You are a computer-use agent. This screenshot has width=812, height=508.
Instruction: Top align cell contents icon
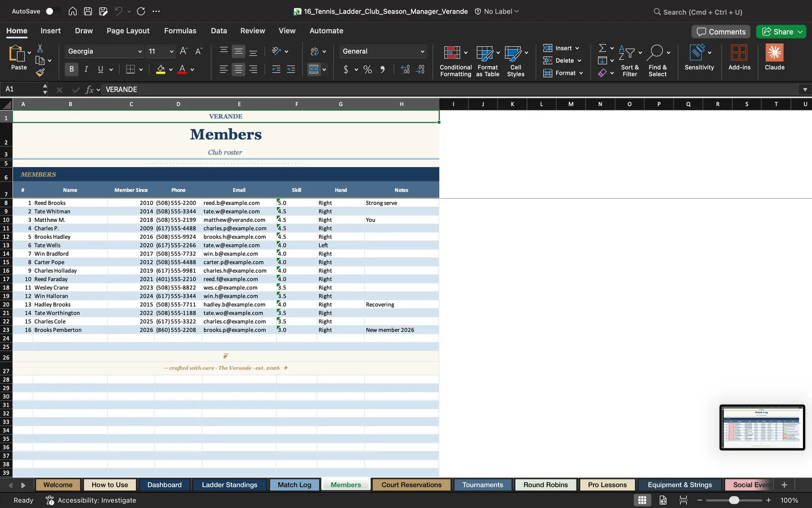pyautogui.click(x=223, y=51)
